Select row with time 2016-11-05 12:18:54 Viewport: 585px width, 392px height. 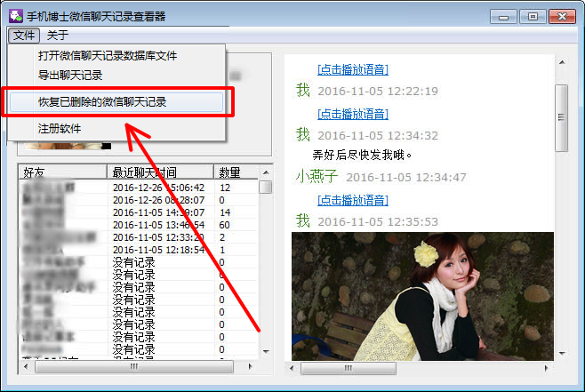139,250
